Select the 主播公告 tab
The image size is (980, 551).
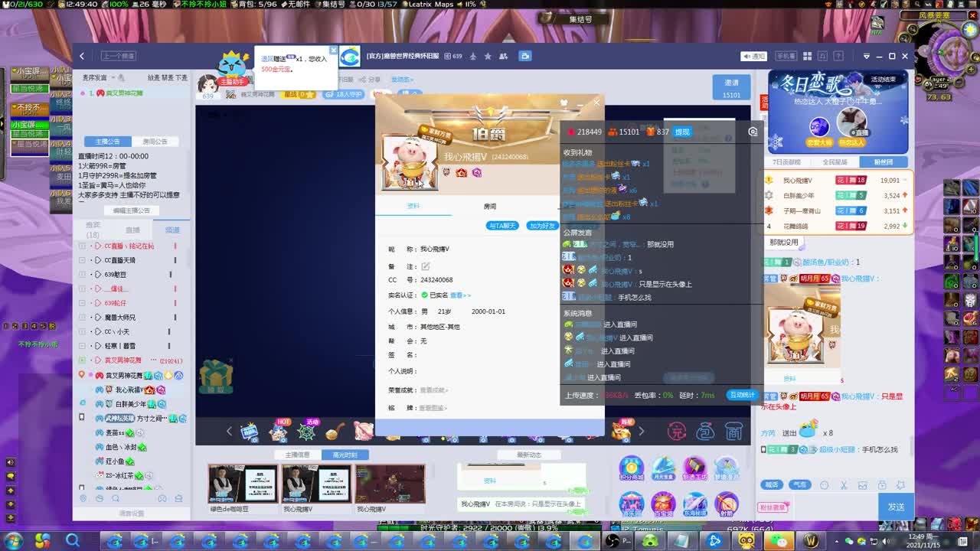coord(107,142)
